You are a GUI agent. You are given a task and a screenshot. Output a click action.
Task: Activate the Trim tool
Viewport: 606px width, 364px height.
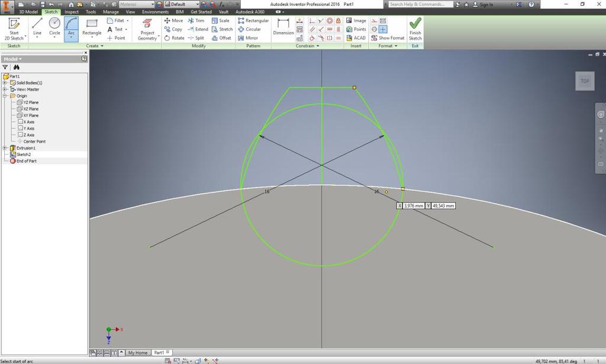point(196,21)
